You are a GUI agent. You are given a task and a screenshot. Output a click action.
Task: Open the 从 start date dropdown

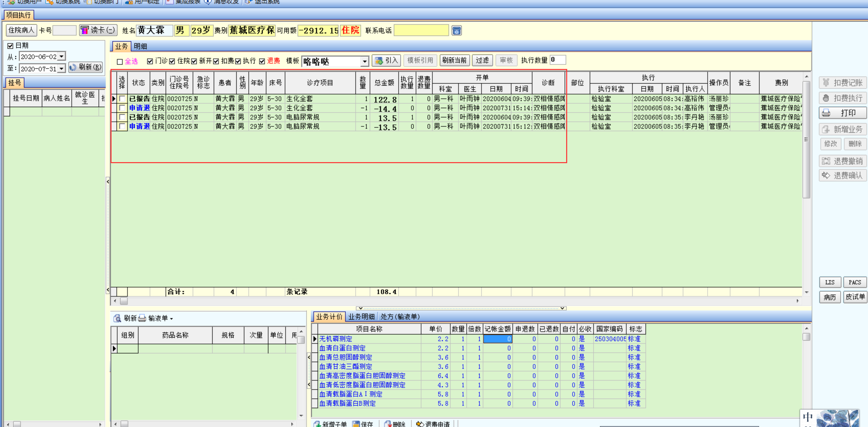coord(61,56)
